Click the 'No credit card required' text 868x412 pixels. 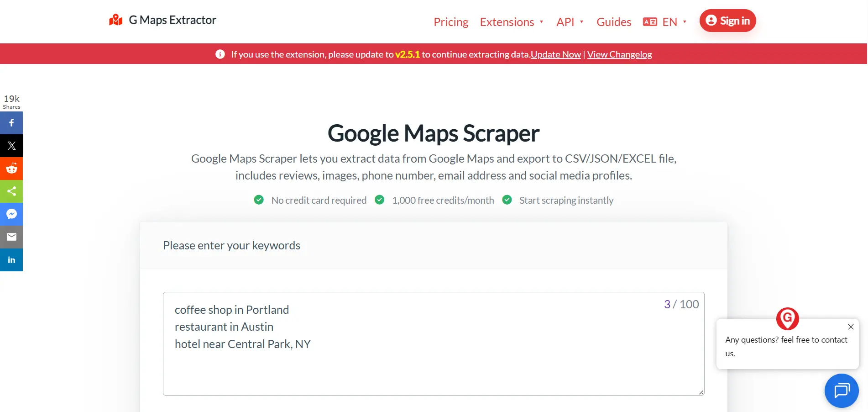tap(319, 200)
